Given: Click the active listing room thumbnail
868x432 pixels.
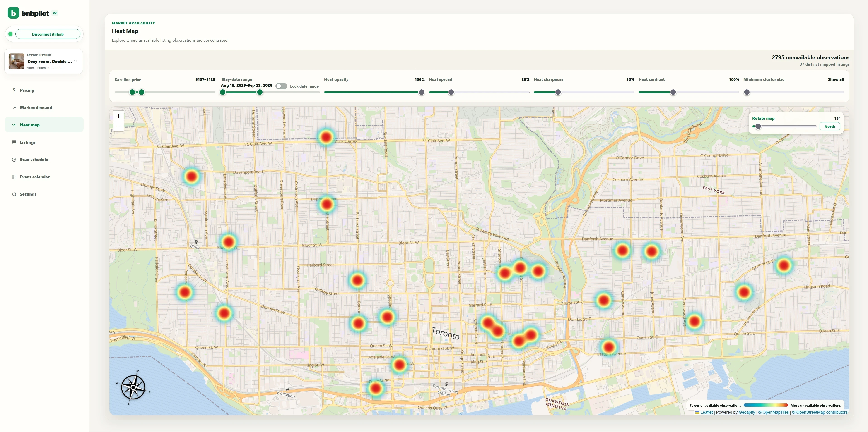Looking at the screenshot, I should (16, 61).
